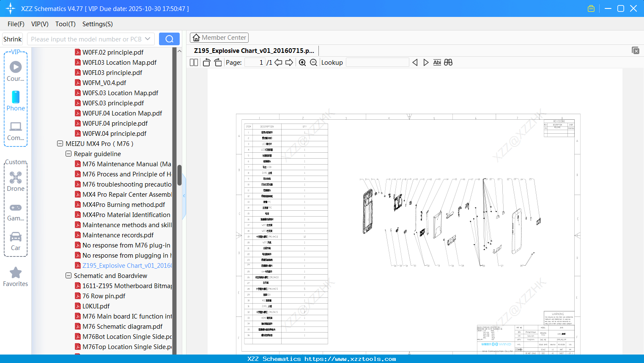The height and width of the screenshot is (363, 644).
Task: Open the Drone category
Action: click(x=16, y=181)
